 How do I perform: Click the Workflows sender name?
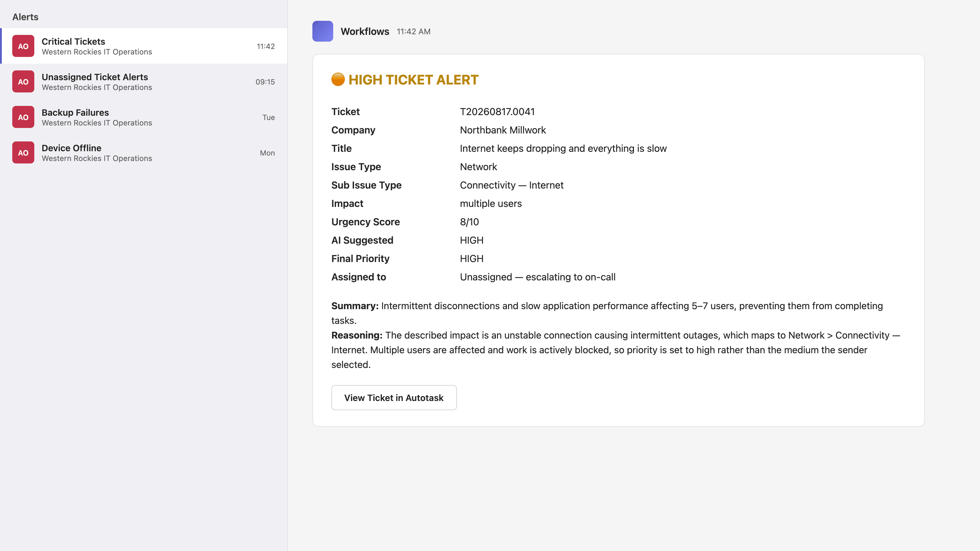point(365,31)
